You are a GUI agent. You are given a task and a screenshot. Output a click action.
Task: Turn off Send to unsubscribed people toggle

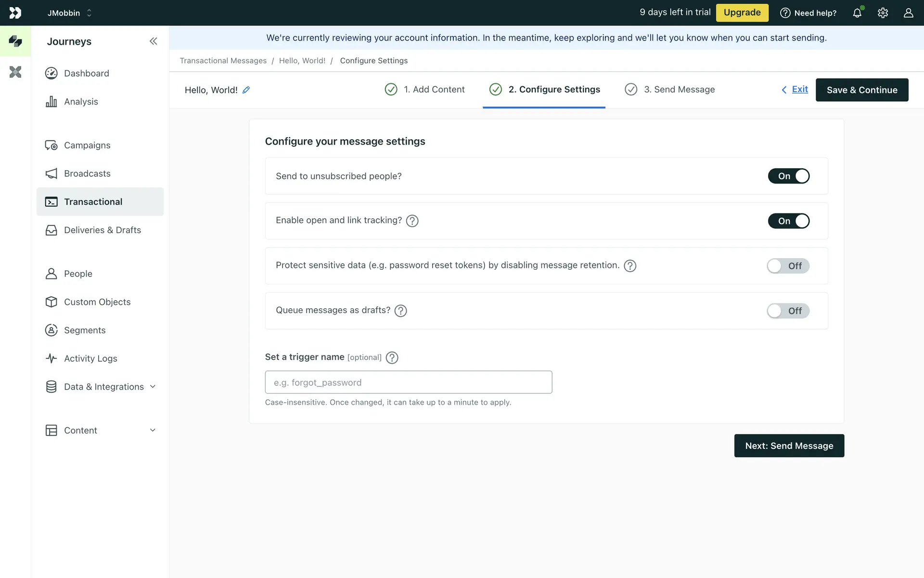(788, 176)
